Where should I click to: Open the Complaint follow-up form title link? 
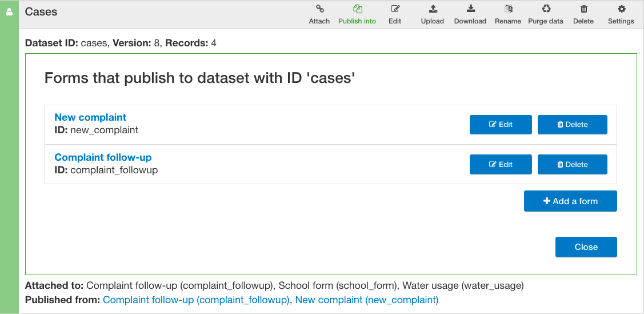[x=103, y=157]
